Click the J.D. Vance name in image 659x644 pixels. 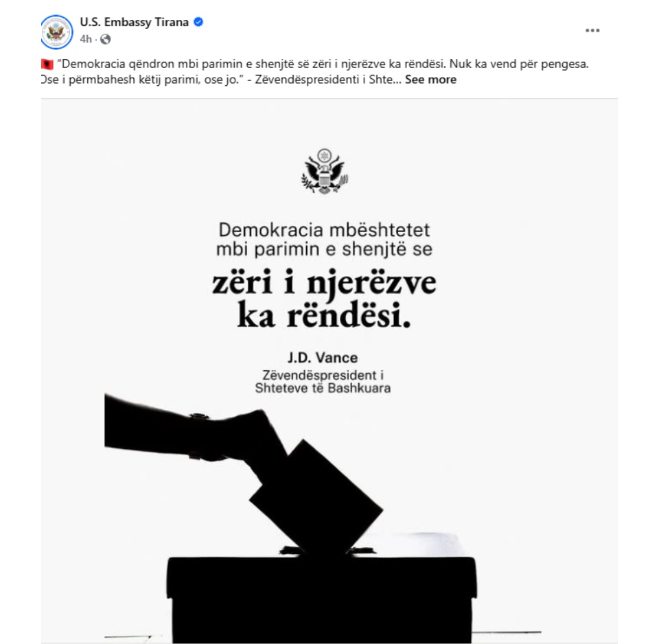(323, 358)
